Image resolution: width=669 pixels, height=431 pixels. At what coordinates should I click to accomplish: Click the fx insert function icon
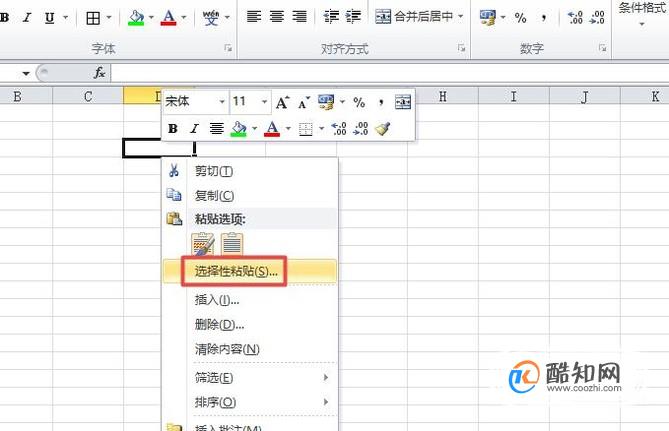[x=99, y=73]
